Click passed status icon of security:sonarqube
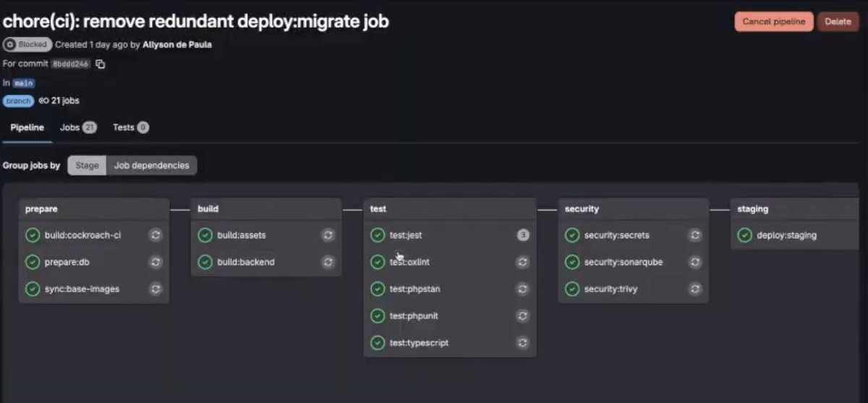 (572, 262)
